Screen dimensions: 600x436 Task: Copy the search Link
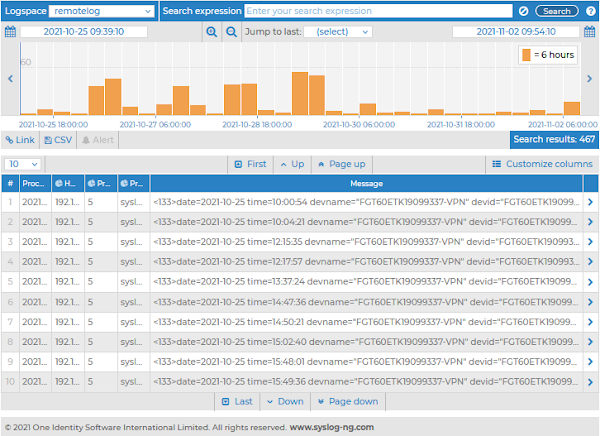click(20, 140)
